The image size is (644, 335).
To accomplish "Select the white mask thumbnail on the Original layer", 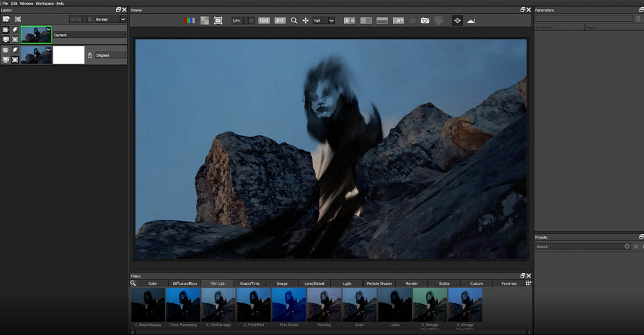I will tap(68, 55).
